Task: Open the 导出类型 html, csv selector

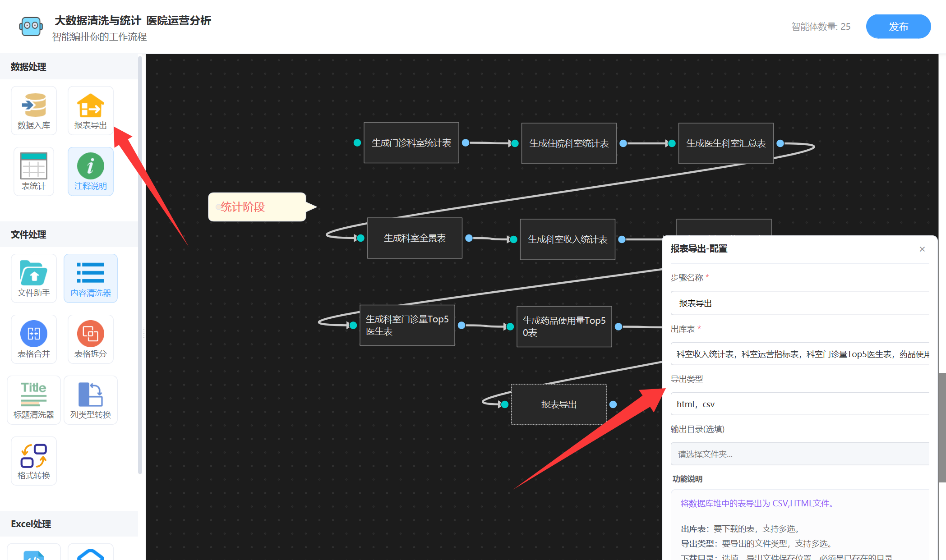Action: pyautogui.click(x=800, y=404)
